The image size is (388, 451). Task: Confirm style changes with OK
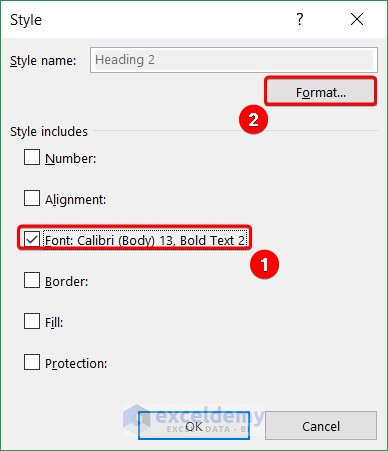click(x=194, y=426)
